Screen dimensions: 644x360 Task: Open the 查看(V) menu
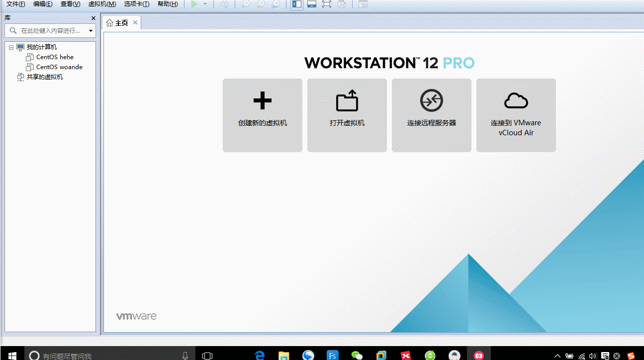(70, 4)
